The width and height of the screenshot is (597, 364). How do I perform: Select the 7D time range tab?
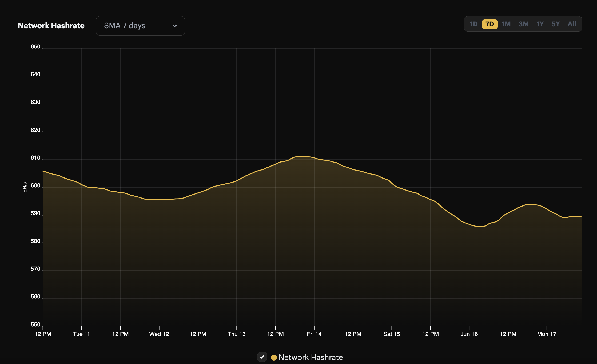click(489, 24)
